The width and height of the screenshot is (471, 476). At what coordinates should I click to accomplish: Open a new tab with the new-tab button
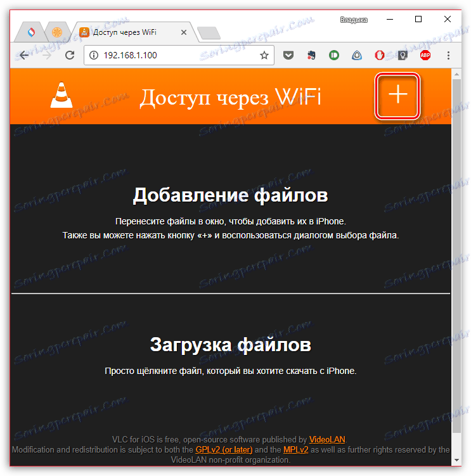pyautogui.click(x=209, y=33)
